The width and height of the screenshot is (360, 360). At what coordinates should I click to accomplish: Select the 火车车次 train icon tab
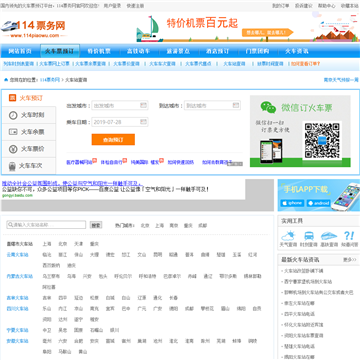click(x=12, y=166)
